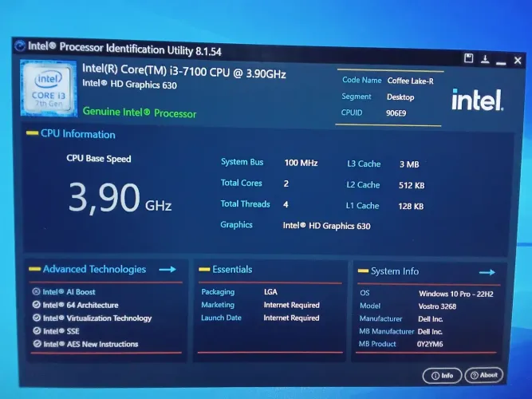Screen dimensions: 532x399
Task: Click the utility icon in title bar
Action: click(20, 45)
